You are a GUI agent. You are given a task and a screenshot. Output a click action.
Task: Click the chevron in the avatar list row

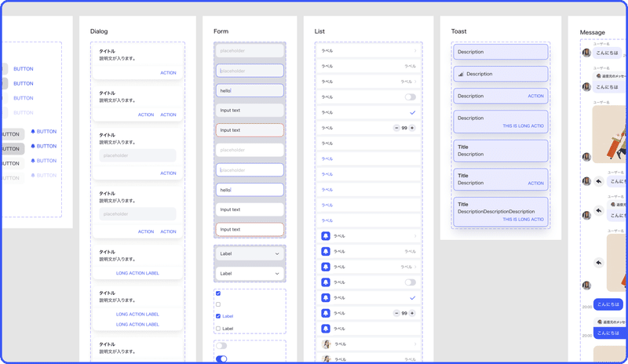click(x=415, y=344)
